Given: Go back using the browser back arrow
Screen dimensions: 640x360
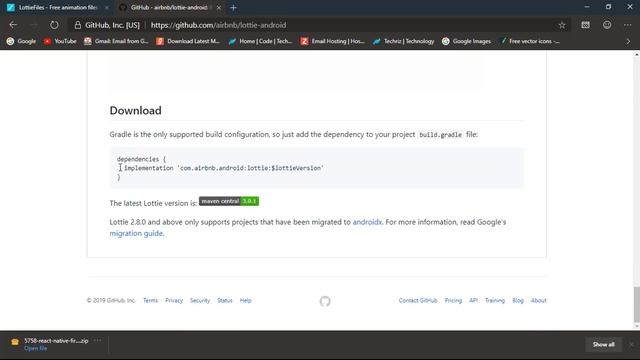Looking at the screenshot, I should pos(13,25).
